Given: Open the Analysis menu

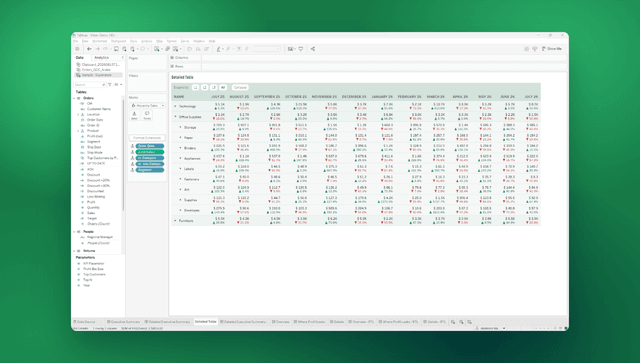Looking at the screenshot, I should point(147,41).
